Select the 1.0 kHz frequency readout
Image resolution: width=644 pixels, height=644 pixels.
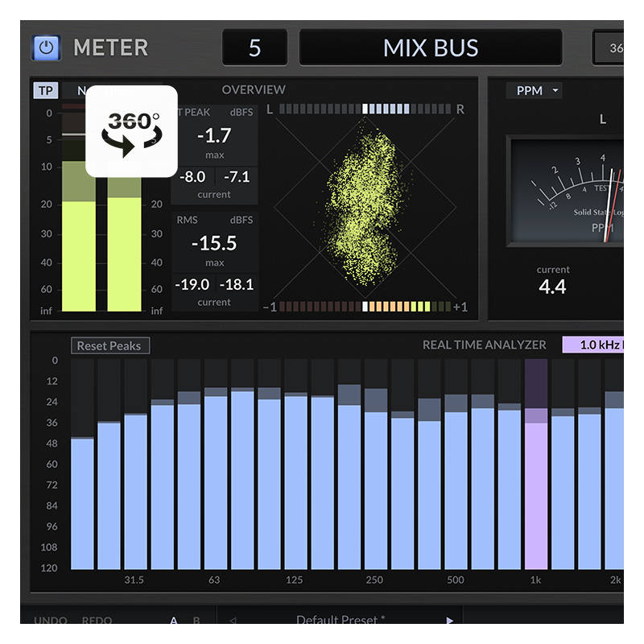594,345
